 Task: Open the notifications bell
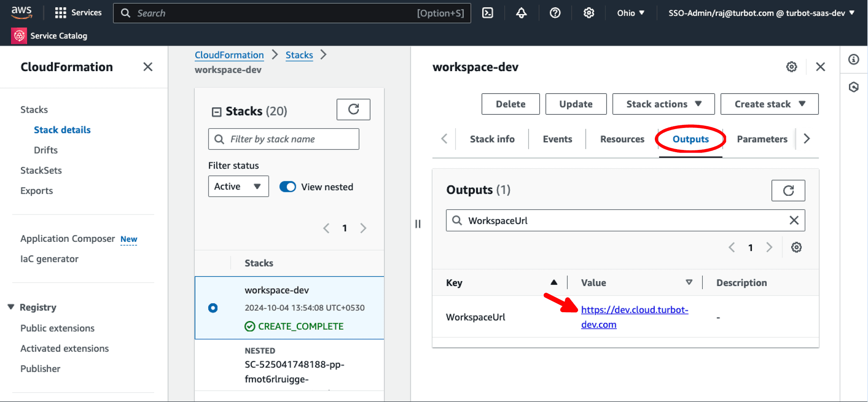(x=521, y=13)
